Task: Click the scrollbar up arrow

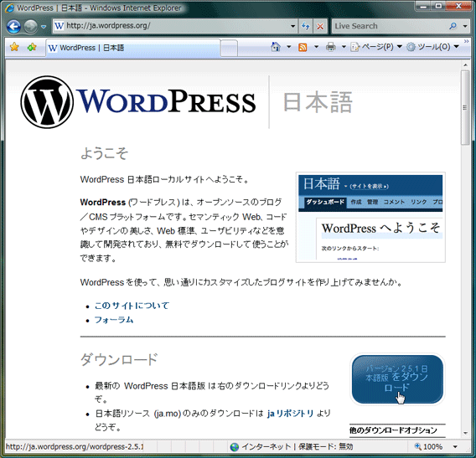Action: pos(465,65)
